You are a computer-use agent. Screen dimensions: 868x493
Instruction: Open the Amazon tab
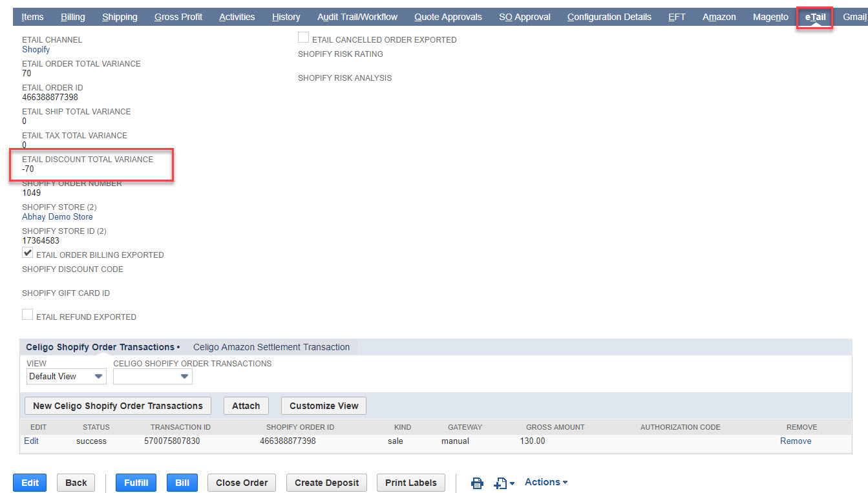coord(719,17)
